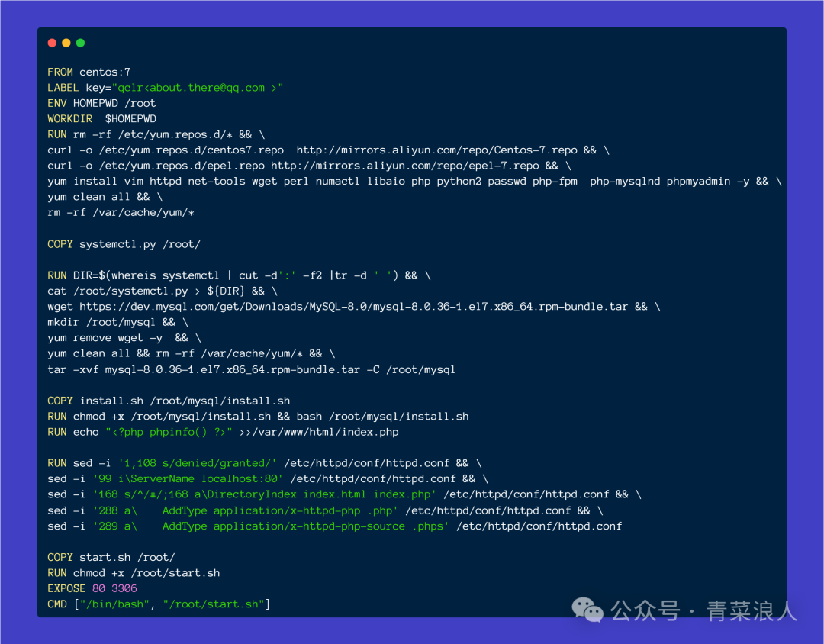Image resolution: width=824 pixels, height=644 pixels.
Task: Click 'RUN chmod +x /root/mysql/install.sh' line
Action: tap(258, 417)
